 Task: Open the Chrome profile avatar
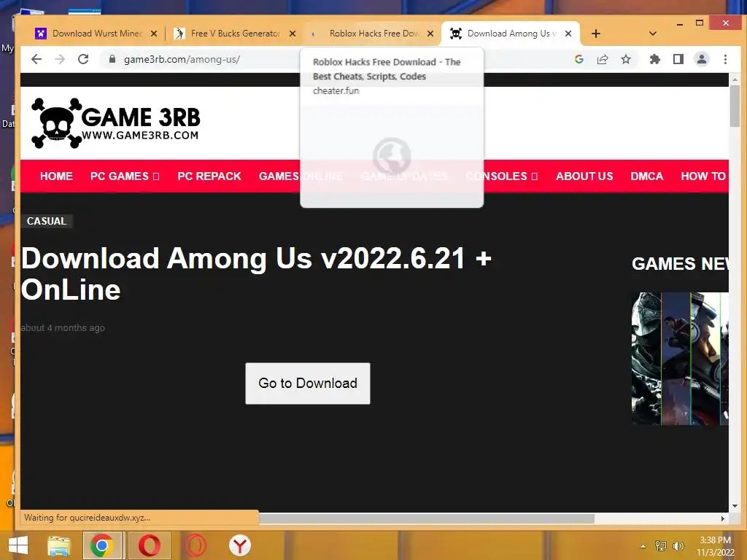(702, 59)
